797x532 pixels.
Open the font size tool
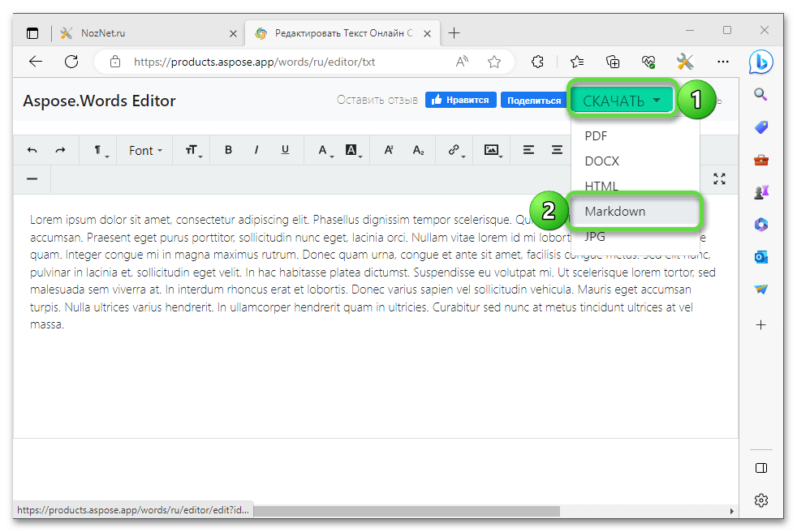pyautogui.click(x=193, y=150)
